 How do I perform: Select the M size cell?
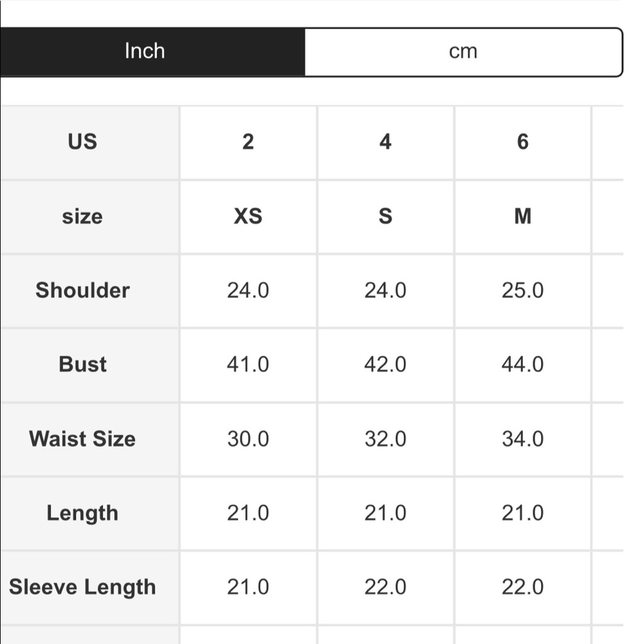coord(522,216)
